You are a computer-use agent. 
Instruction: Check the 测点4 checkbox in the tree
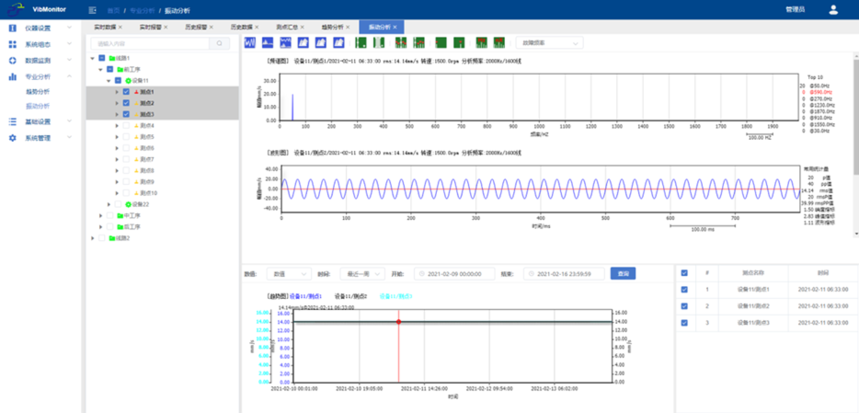126,126
